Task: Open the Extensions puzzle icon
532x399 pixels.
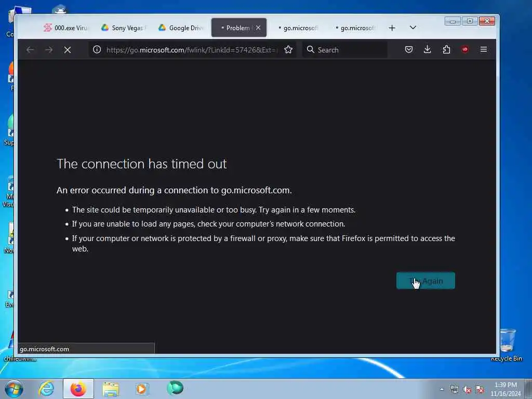Action: (x=446, y=49)
